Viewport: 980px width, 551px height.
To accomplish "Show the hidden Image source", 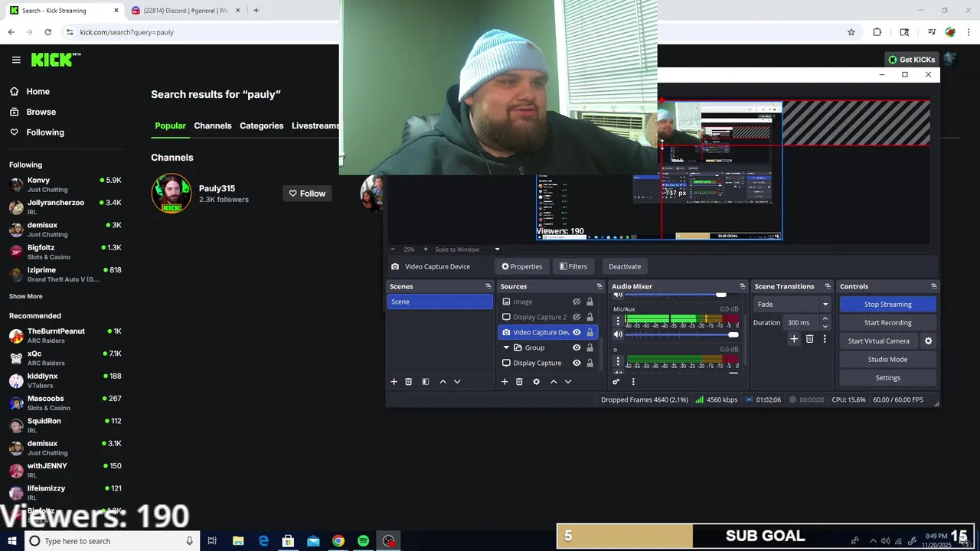I will coord(577,302).
